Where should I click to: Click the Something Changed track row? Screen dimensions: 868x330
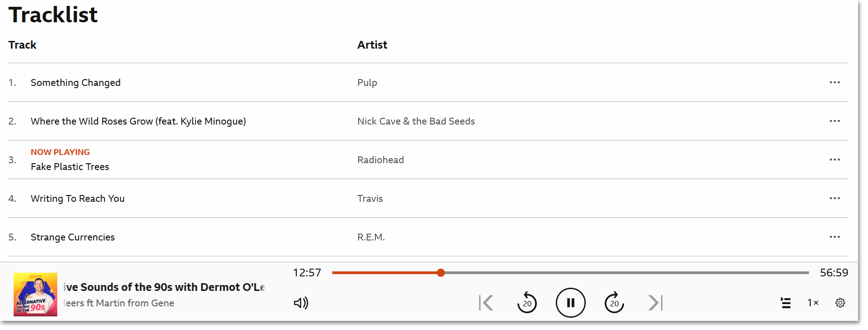(76, 83)
